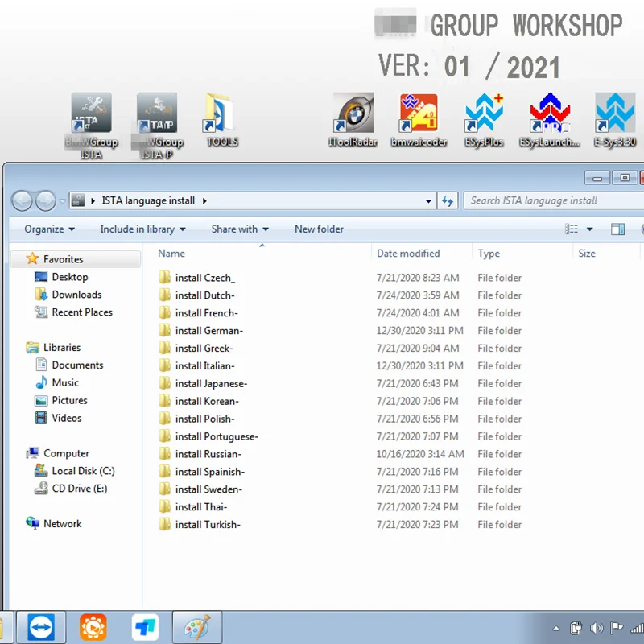Viewport: 644px width, 644px height.
Task: Select Downloads in the navigation pane
Action: tap(76, 295)
